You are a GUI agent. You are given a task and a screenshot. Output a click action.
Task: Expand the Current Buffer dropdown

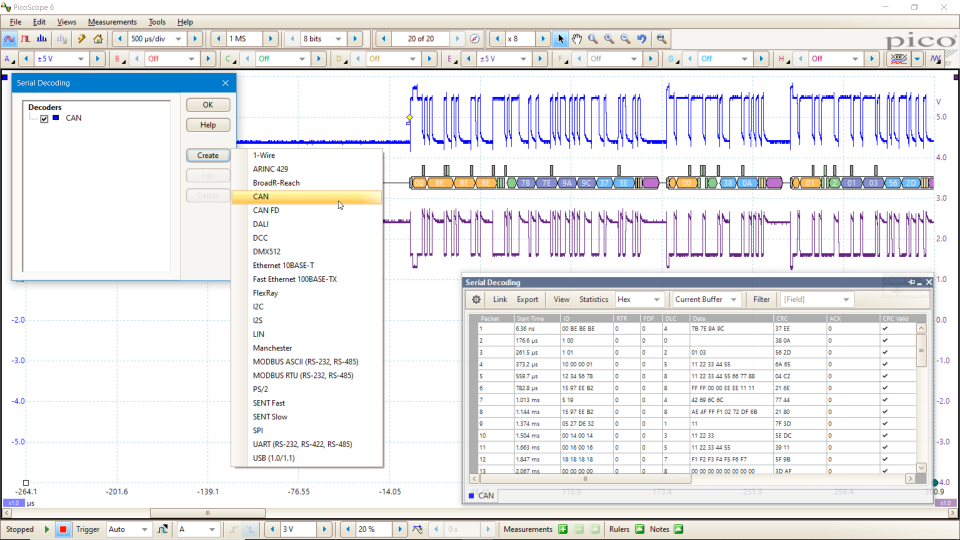(x=706, y=299)
